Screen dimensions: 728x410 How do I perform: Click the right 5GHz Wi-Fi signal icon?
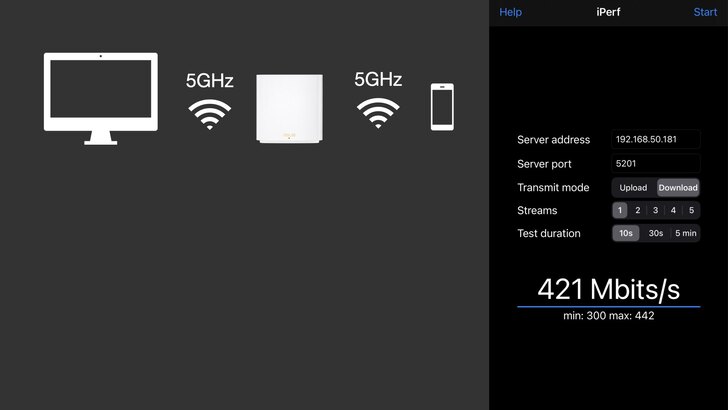pos(378,113)
